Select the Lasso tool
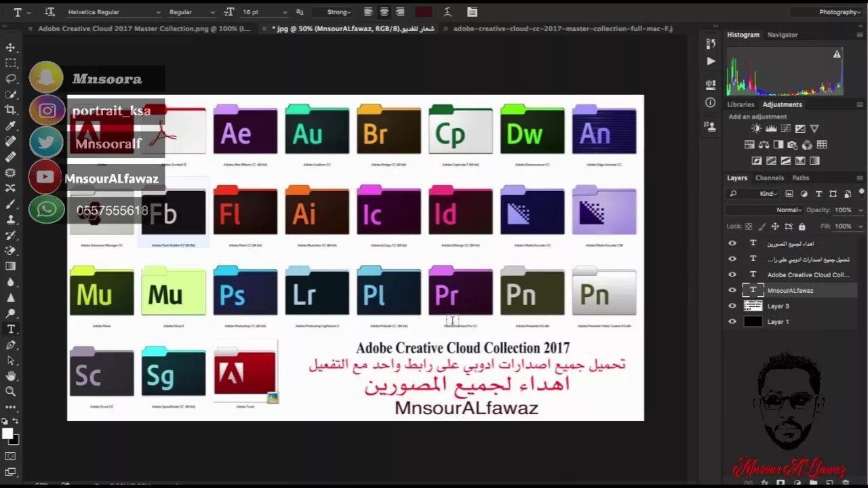This screenshot has height=488, width=868. [11, 79]
